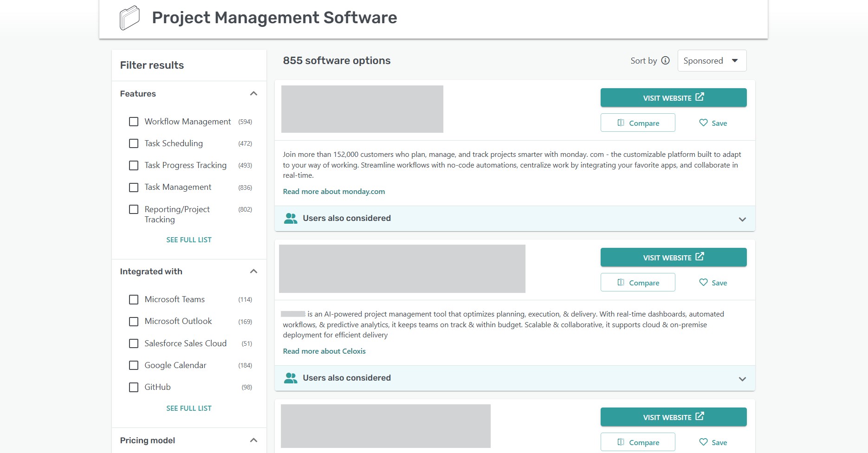Click the external link icon on monday.com's Visit Website

[700, 97]
